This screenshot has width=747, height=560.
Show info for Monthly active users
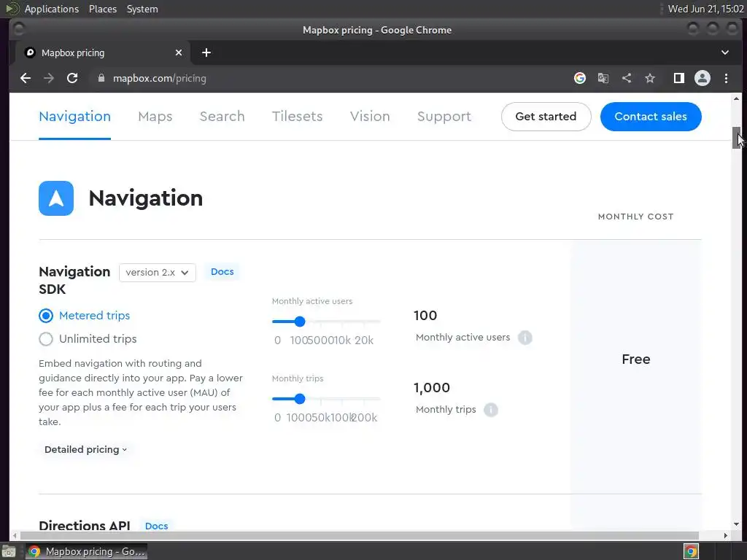point(525,338)
